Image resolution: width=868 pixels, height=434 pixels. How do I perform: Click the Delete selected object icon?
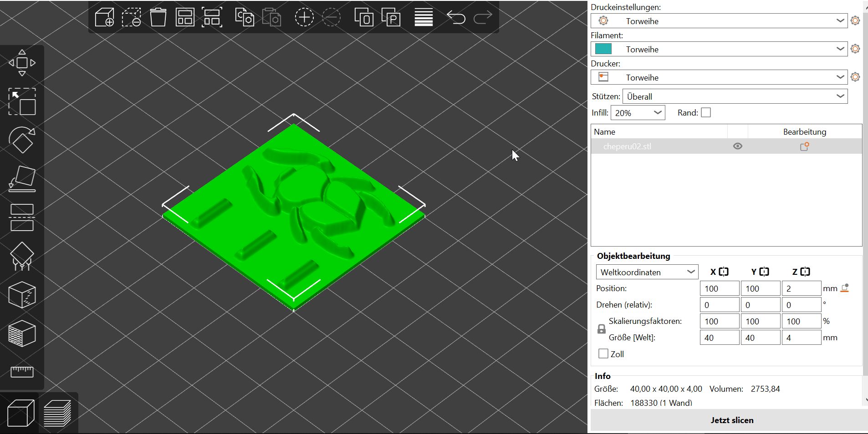(131, 18)
